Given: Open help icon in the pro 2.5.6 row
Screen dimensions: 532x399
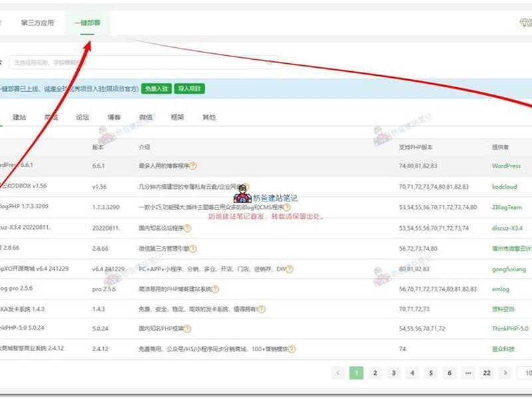Looking at the screenshot, I should click(215, 289).
